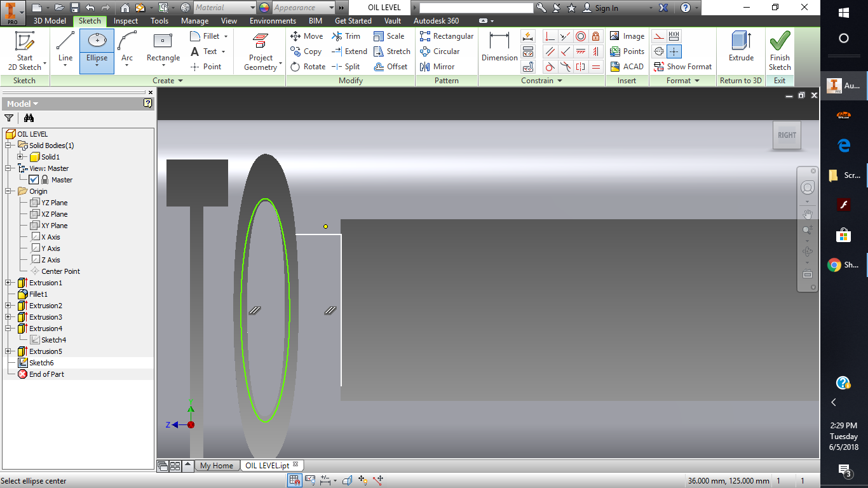The width and height of the screenshot is (868, 488).
Task: Apply the Perpendicular constraint icon
Action: tap(565, 51)
